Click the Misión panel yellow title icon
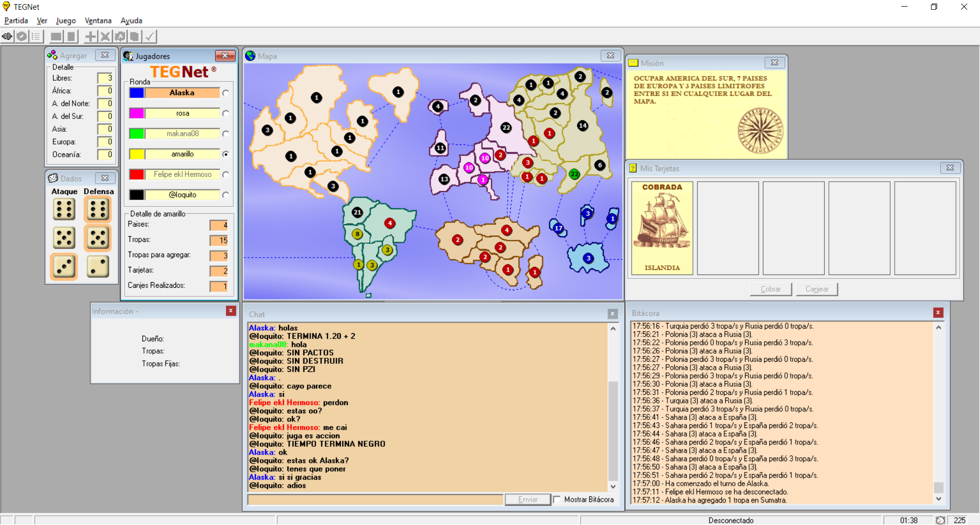Viewport: 980px width, 525px height. 634,63
